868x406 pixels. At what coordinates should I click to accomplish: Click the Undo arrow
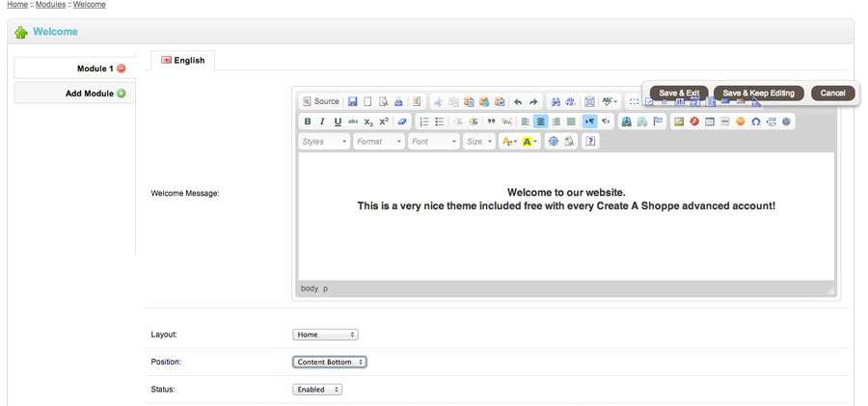tap(518, 102)
